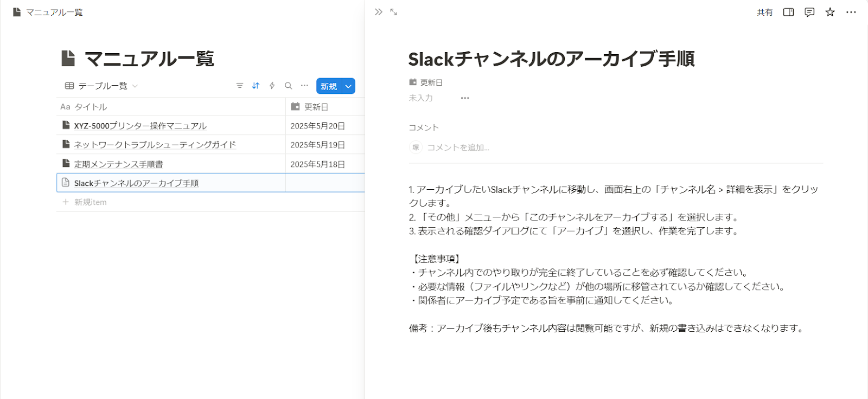Click the 2025年5月18日 date cell
This screenshot has width=868, height=399.
click(325, 164)
